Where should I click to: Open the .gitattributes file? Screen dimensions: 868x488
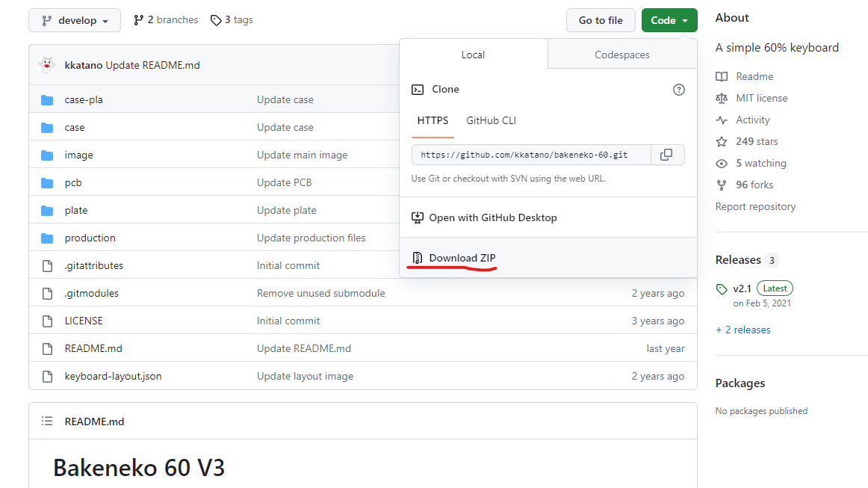pyautogui.click(x=93, y=266)
